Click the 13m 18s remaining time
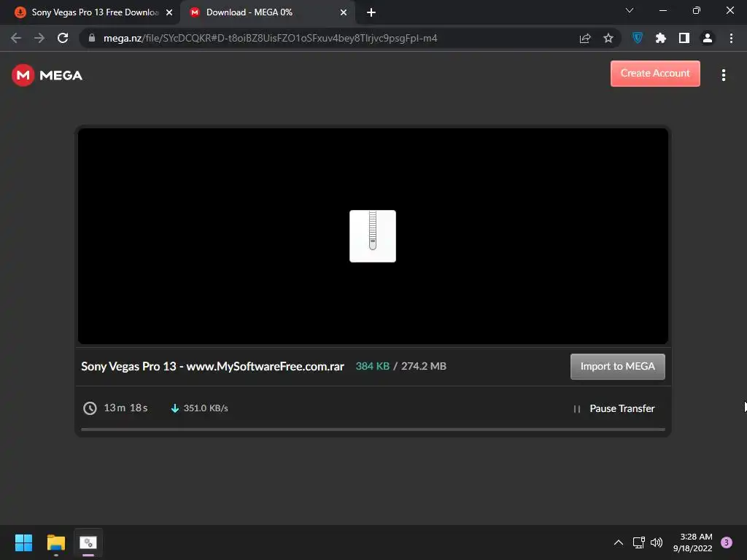This screenshot has width=747, height=560. 125,408
